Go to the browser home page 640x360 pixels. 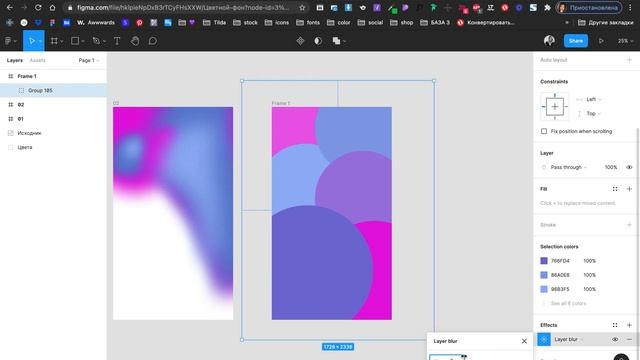tap(52, 7)
